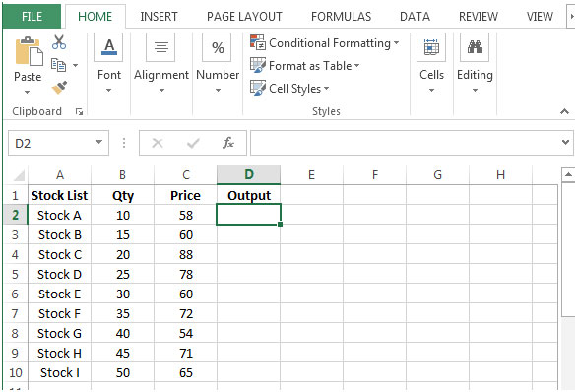Select column A header

tap(60, 175)
